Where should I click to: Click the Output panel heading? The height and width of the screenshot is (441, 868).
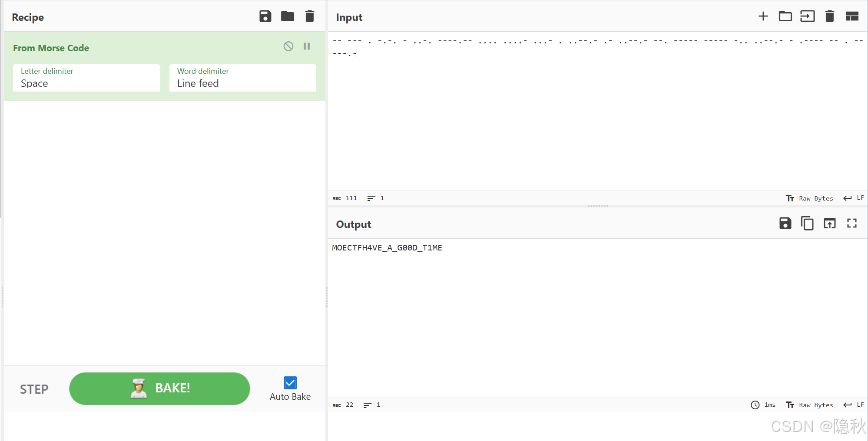click(x=353, y=224)
